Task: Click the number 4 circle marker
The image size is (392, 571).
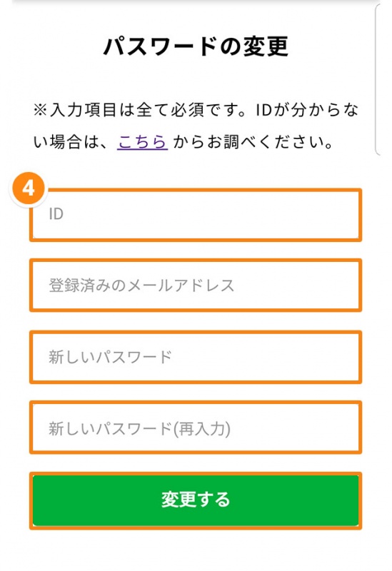Action: coord(29,188)
